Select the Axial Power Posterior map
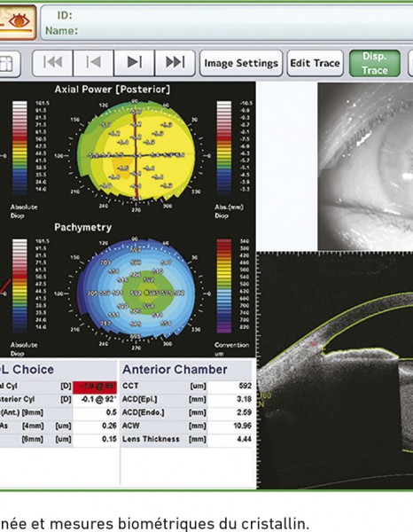The width and height of the screenshot is (413, 532). [x=136, y=154]
